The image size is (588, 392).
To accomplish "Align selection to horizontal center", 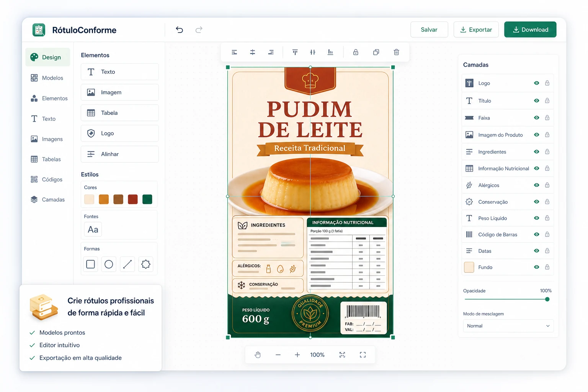I will click(x=253, y=52).
